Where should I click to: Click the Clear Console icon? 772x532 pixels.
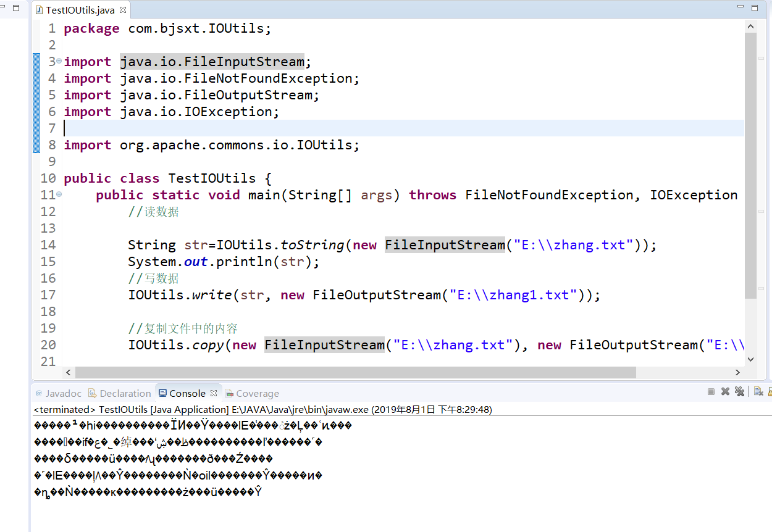(x=757, y=391)
